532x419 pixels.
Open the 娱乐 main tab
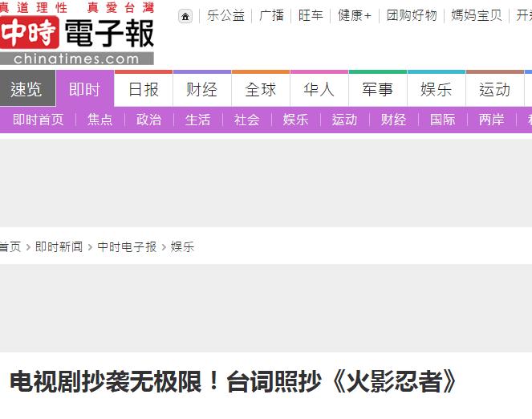pos(436,90)
